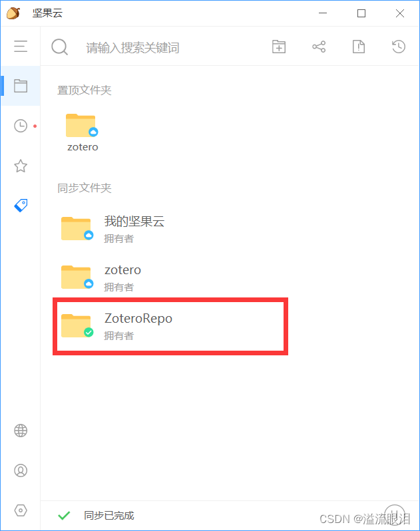Click the 同步已完成 sync status
The width and height of the screenshot is (420, 531).
pyautogui.click(x=108, y=516)
